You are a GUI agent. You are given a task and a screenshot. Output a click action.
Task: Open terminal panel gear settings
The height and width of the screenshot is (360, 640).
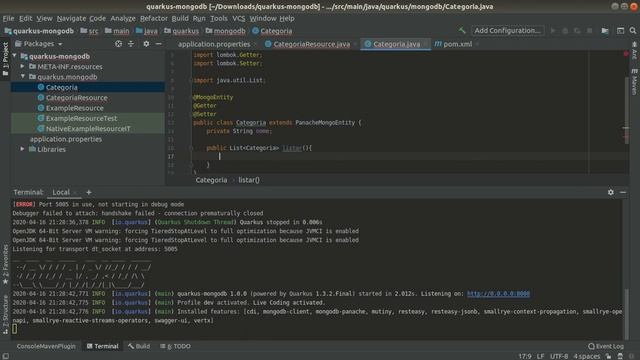point(611,192)
